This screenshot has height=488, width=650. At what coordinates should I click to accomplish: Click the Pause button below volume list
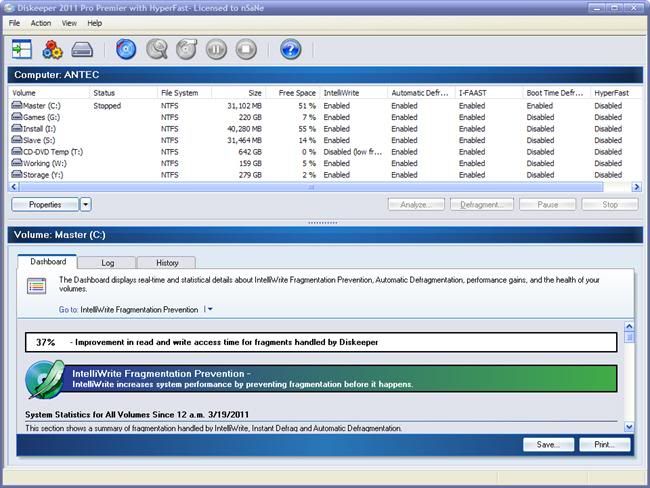548,204
